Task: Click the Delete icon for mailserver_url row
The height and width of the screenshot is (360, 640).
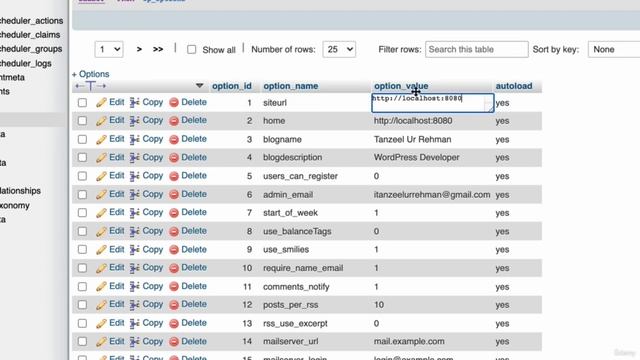Action: pyautogui.click(x=174, y=342)
